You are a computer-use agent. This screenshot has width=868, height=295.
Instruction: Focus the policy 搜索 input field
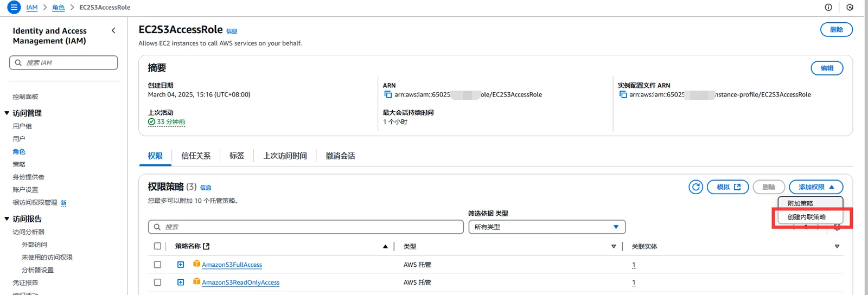305,227
